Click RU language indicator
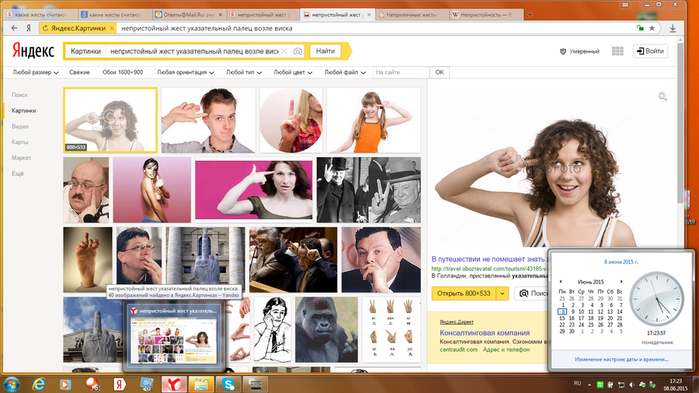699x393 pixels. coord(577,384)
